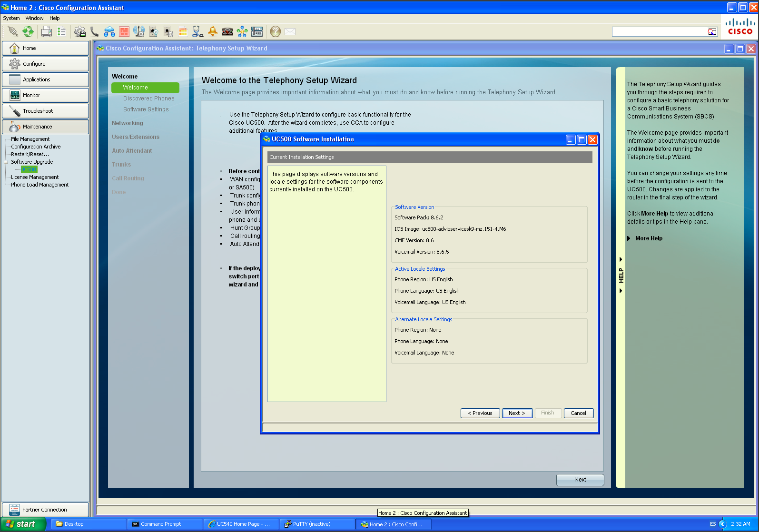
Task: Click the stethoscope diagnostics toolbar icon
Action: point(198,31)
